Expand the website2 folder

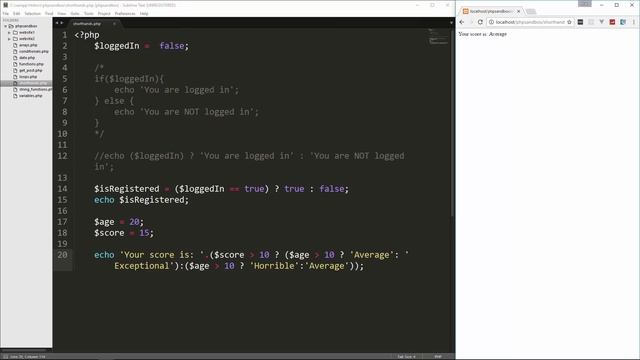point(9,39)
